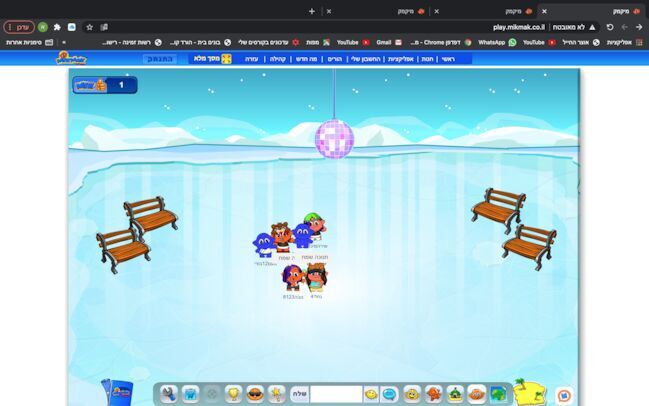Open the Gmail bookmark
This screenshot has height=406, width=649.
389,42
